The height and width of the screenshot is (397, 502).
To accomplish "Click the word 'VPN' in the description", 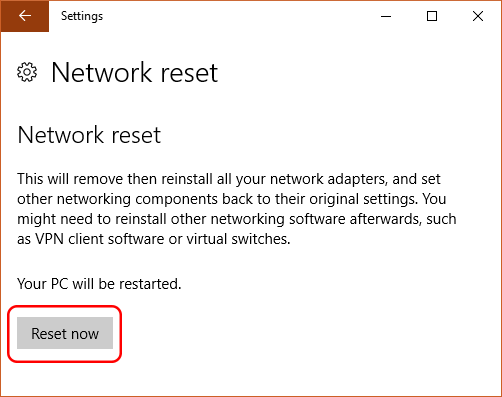I will 50,239.
